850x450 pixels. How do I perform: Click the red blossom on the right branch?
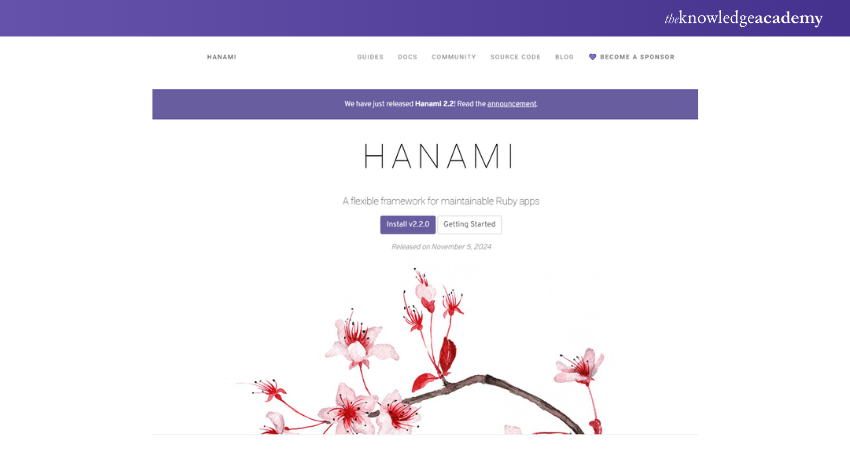(x=579, y=367)
